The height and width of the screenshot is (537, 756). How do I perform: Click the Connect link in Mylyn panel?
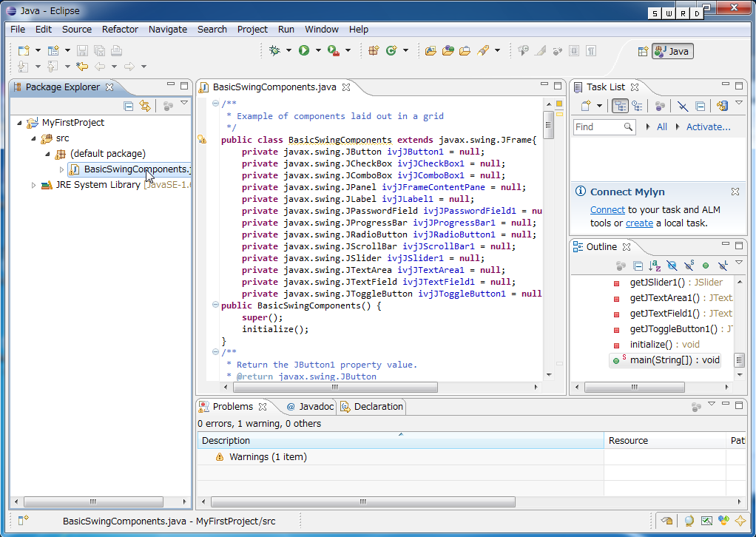pos(607,210)
